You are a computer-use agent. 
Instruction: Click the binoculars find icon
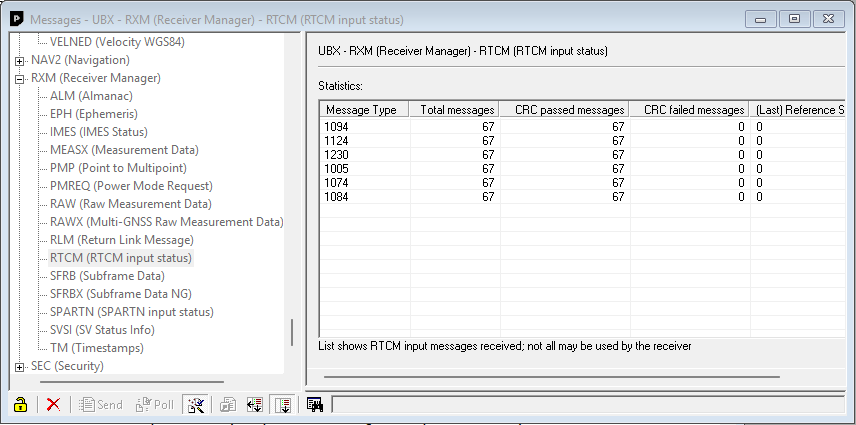tap(315, 404)
